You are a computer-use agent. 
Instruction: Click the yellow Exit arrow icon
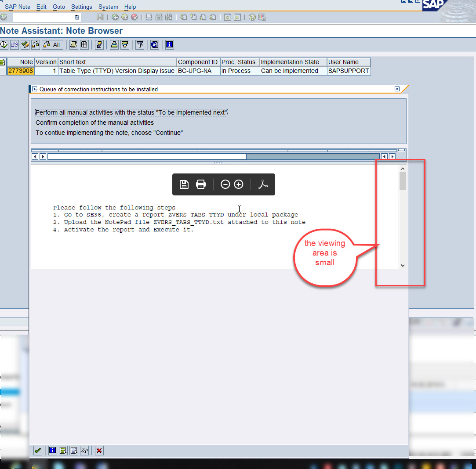[x=125, y=17]
